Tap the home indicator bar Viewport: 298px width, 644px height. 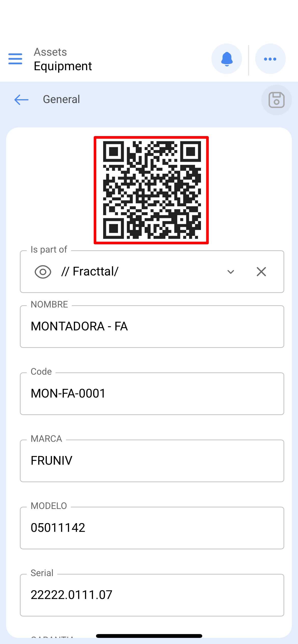[x=149, y=636]
